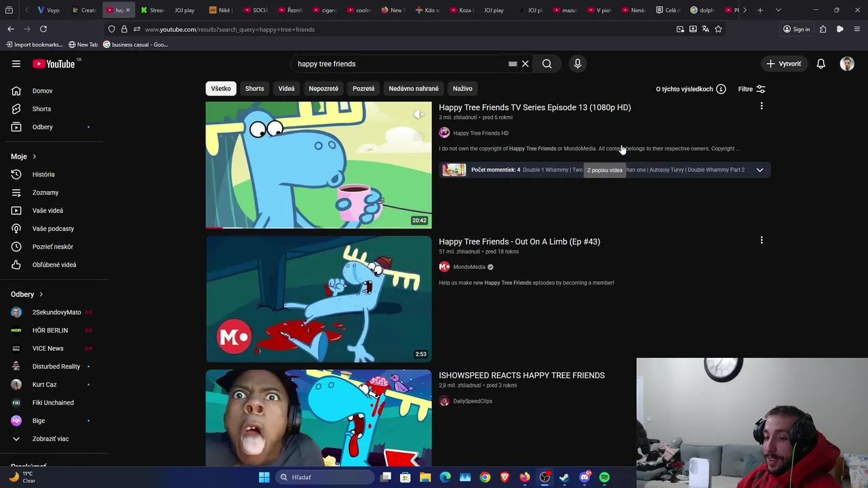Open the ISHOWSPEED reaction video thumbnail
This screenshot has height=488, width=868.
point(318,418)
